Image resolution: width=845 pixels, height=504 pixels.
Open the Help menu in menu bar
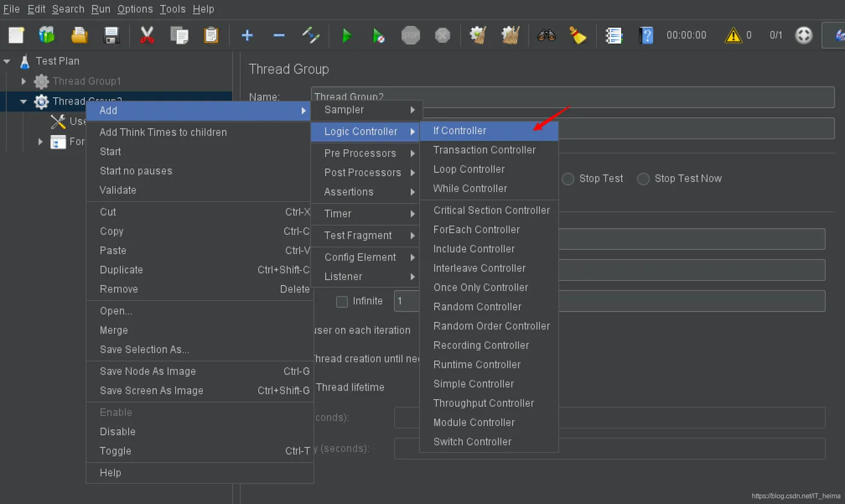point(203,9)
